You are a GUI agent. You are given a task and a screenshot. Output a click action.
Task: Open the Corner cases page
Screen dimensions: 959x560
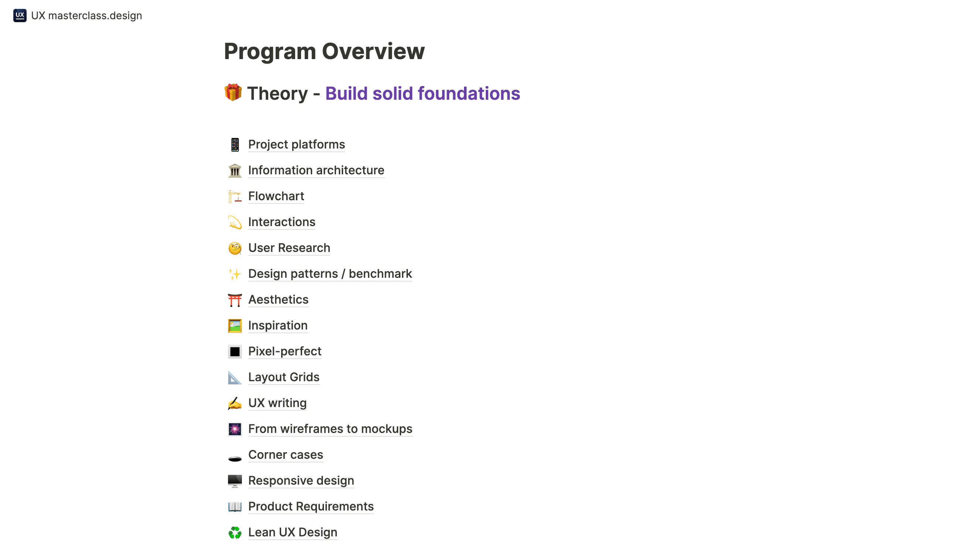(x=286, y=455)
